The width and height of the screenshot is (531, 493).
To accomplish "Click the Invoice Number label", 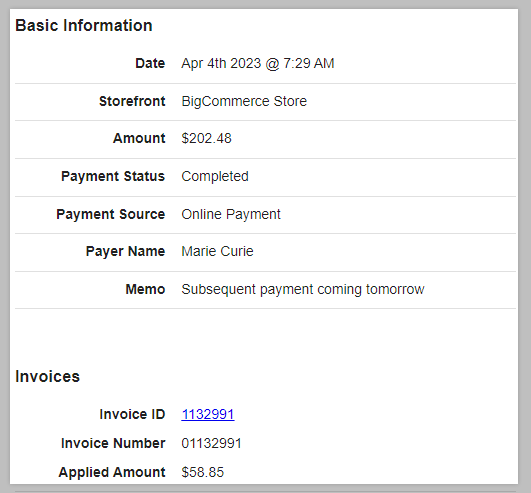I will coord(113,443).
